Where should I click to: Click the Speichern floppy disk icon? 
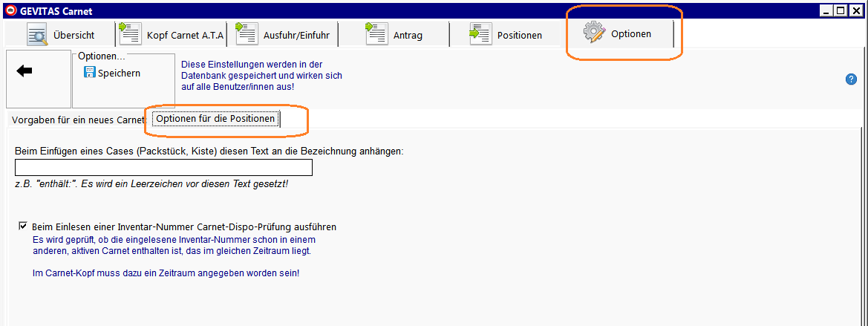[x=89, y=73]
